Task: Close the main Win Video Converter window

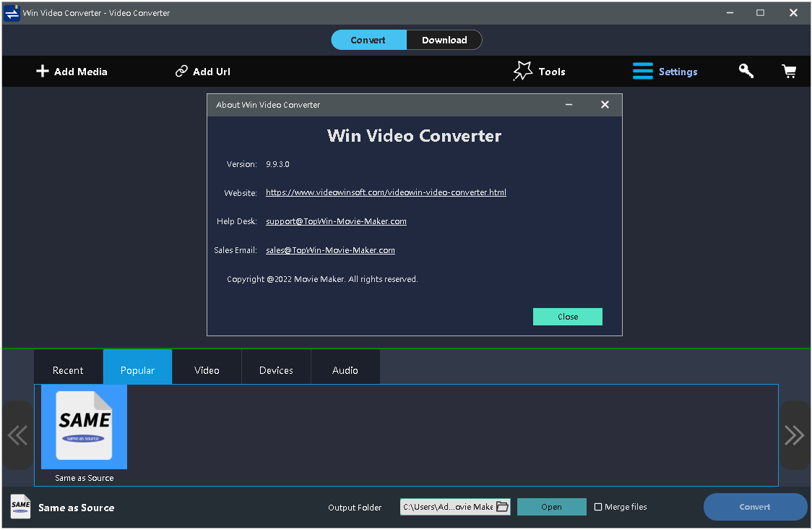Action: [792, 13]
